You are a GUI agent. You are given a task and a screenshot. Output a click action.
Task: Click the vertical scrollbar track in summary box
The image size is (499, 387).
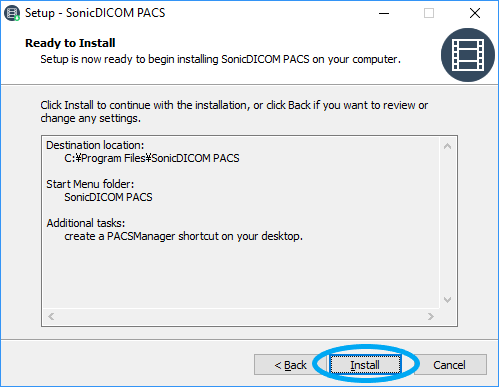[448, 223]
